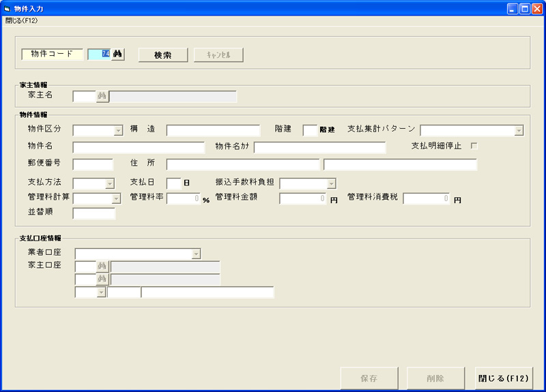Viewport: 546px width, 392px height.
Task: Click binoculars lookup icon beside 物件コード field
Action: (117, 55)
